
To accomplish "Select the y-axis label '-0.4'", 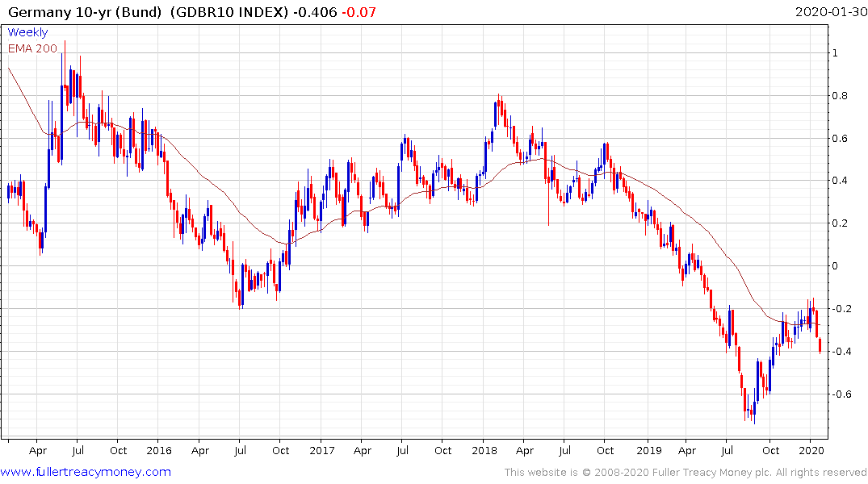I will (x=841, y=351).
